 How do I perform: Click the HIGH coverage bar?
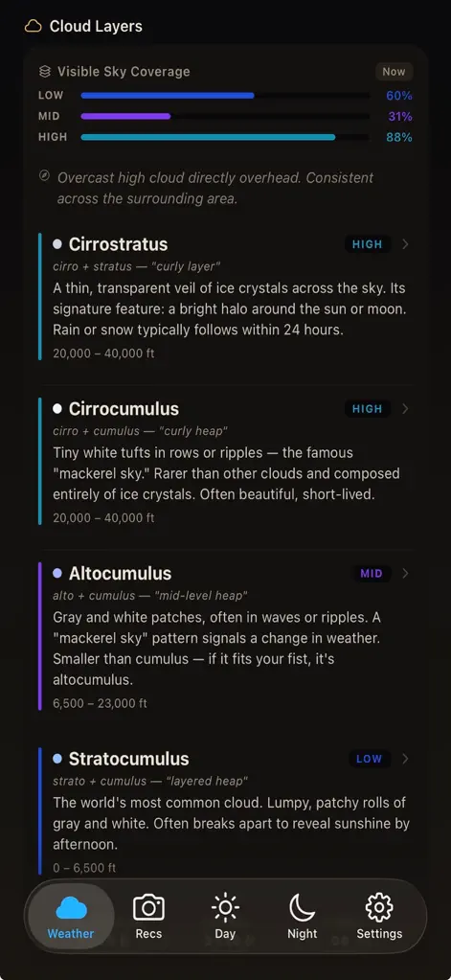(x=226, y=137)
